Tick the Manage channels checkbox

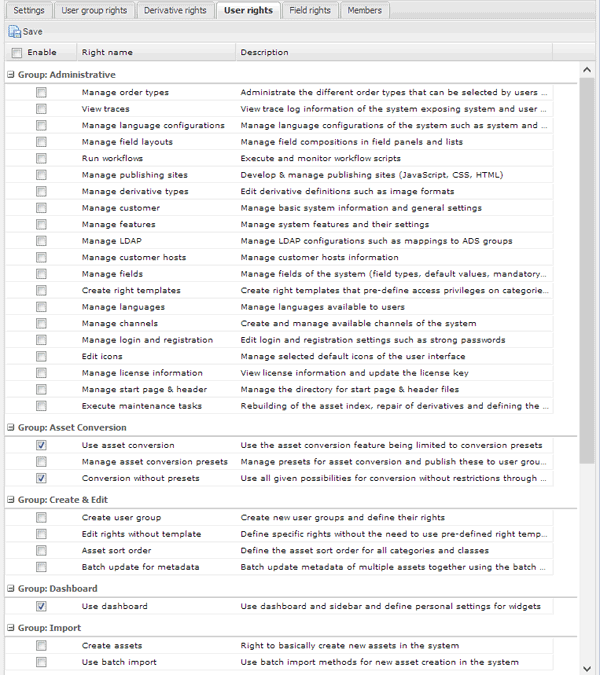click(x=41, y=323)
